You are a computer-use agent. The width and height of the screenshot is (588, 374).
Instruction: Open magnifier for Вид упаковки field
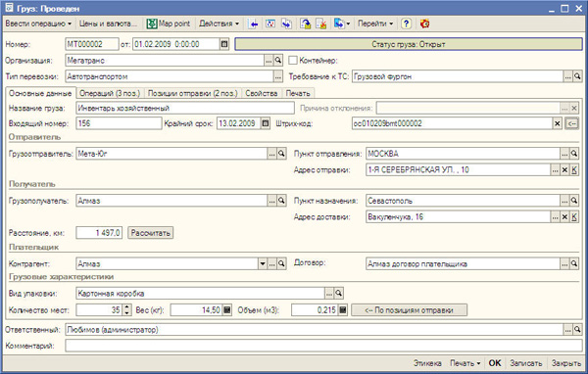[339, 293]
